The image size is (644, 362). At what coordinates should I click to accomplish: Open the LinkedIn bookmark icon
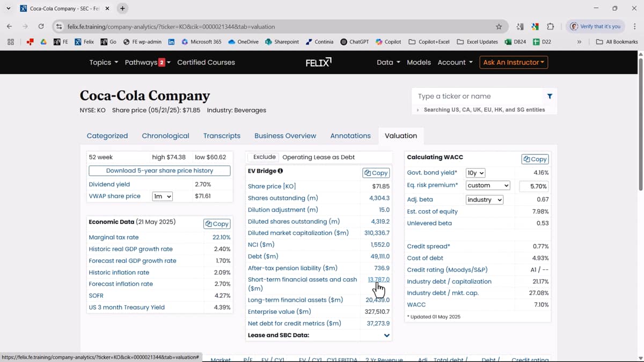coord(172,41)
